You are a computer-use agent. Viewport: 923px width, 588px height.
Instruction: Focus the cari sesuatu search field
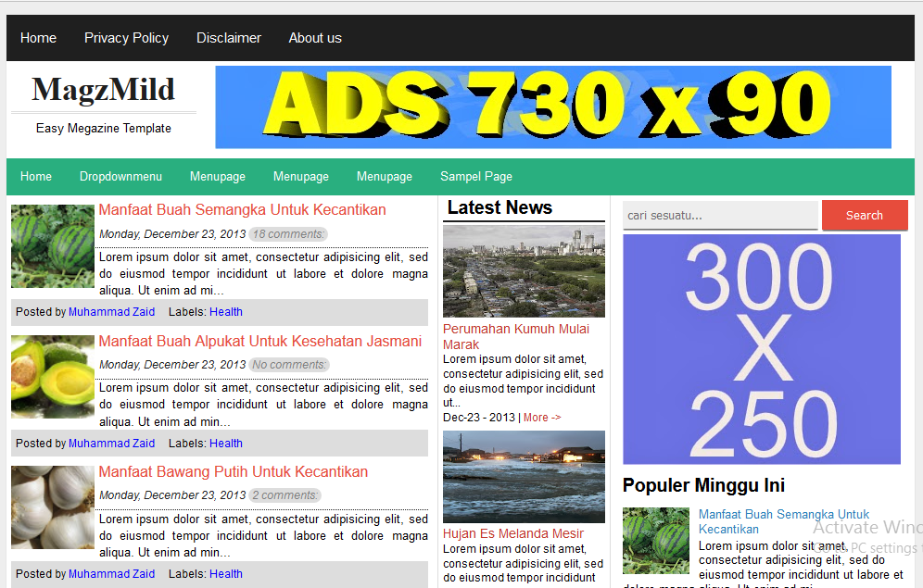click(x=720, y=215)
